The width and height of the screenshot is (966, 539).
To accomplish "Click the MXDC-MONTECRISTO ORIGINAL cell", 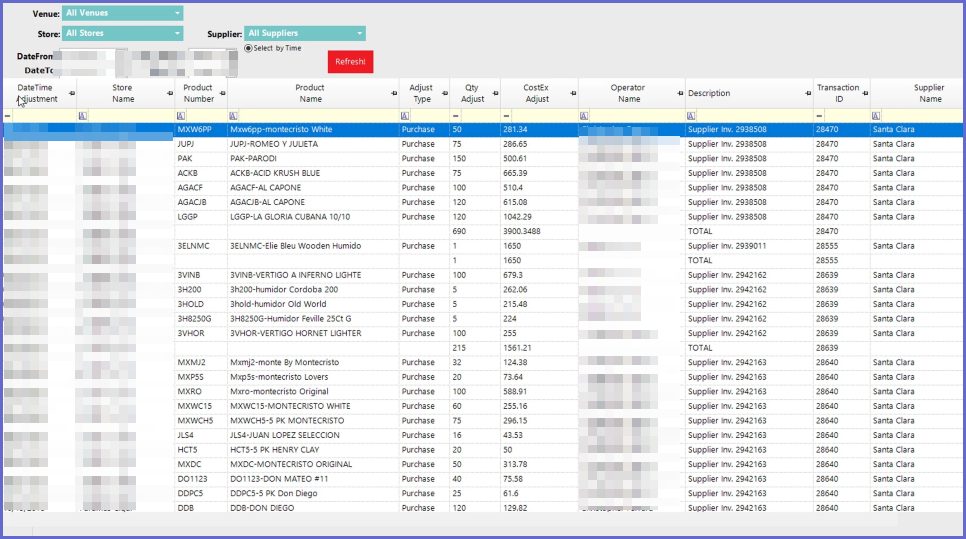I will click(313, 464).
